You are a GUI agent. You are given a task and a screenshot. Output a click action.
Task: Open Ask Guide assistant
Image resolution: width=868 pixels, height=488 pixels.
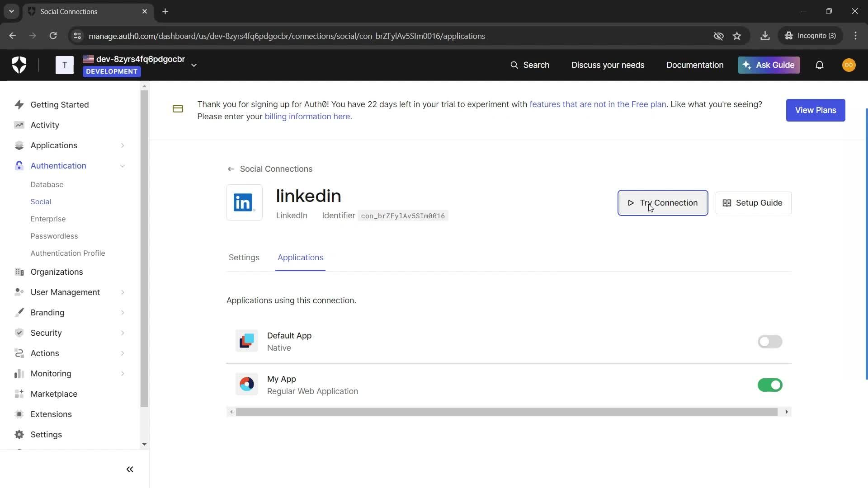tap(769, 65)
